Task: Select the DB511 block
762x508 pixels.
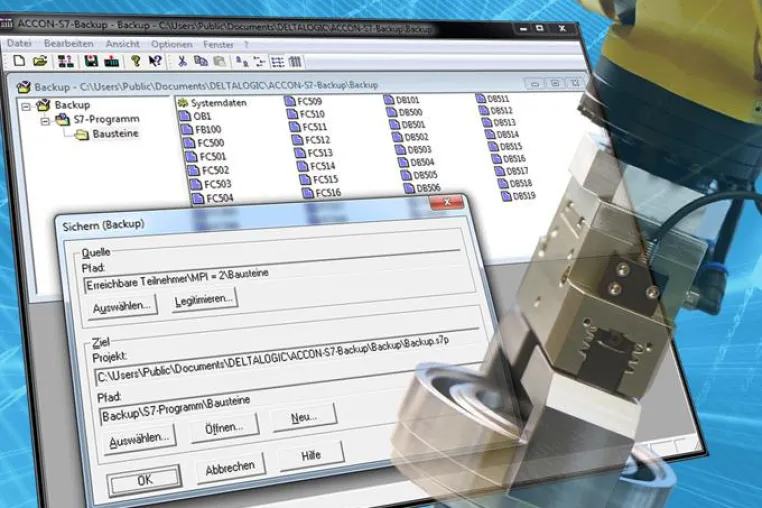Action: coord(493,99)
